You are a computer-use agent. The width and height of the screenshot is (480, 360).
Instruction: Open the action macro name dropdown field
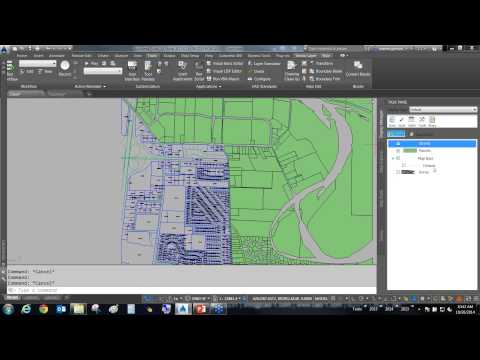[x=103, y=71]
